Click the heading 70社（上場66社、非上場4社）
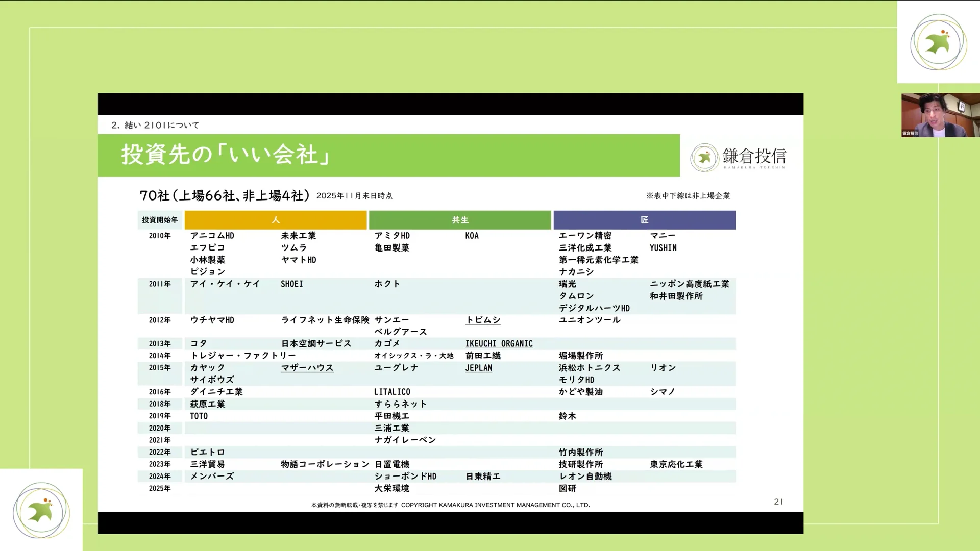This screenshot has width=980, height=551. pos(225,195)
